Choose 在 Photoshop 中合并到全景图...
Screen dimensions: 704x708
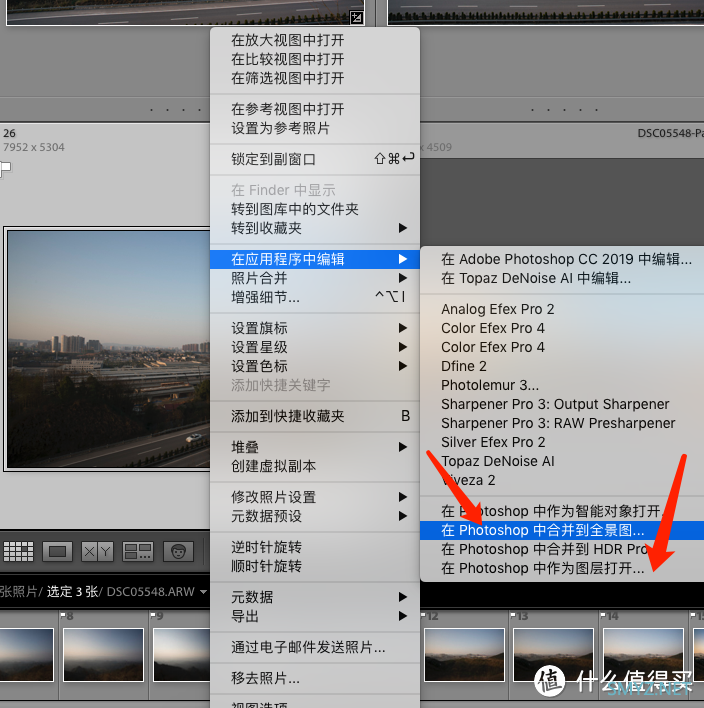pyautogui.click(x=562, y=530)
